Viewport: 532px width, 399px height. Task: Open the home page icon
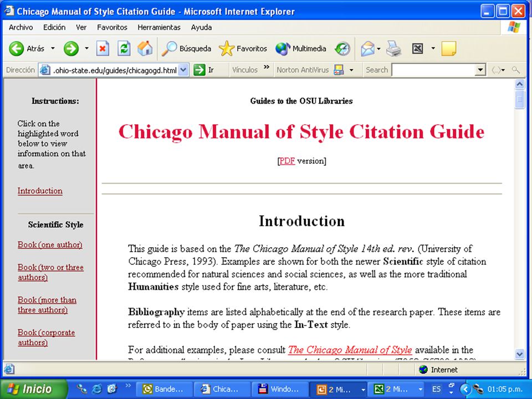(x=145, y=49)
